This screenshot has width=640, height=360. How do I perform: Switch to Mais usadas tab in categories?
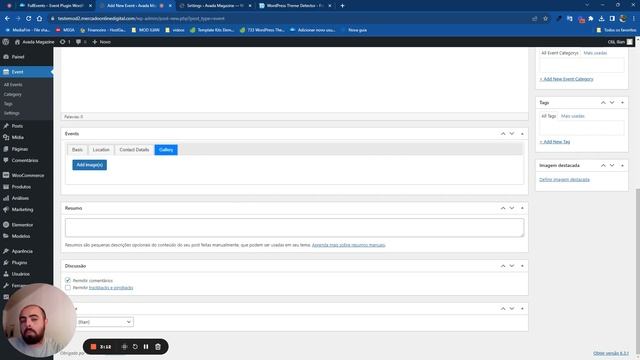pos(595,53)
